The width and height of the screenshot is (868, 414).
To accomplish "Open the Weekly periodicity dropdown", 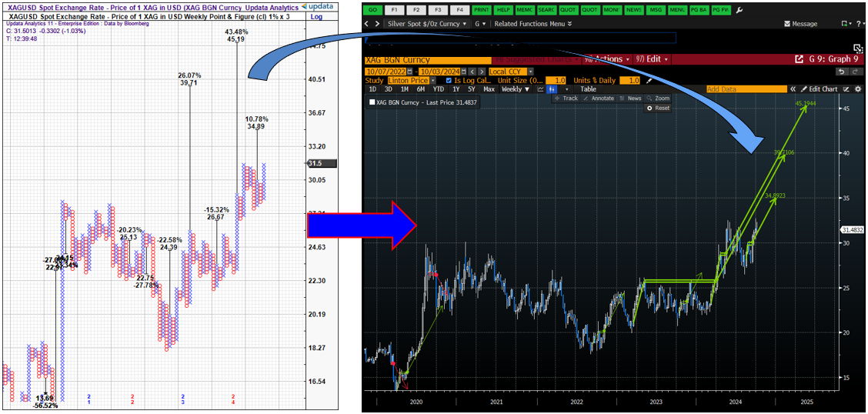I will 515,89.
